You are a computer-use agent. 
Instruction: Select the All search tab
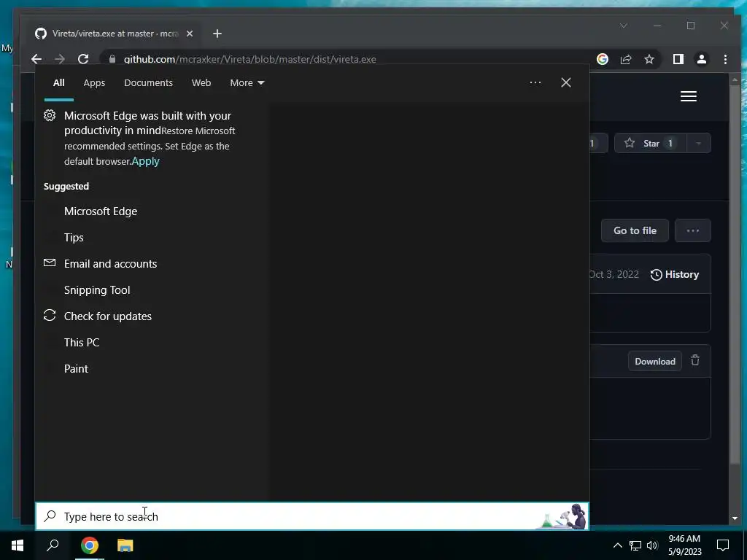click(x=58, y=83)
